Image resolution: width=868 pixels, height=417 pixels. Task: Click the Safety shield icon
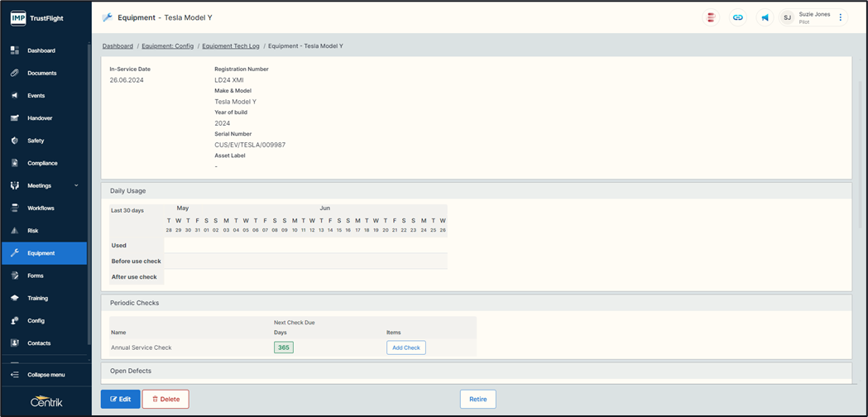15,141
